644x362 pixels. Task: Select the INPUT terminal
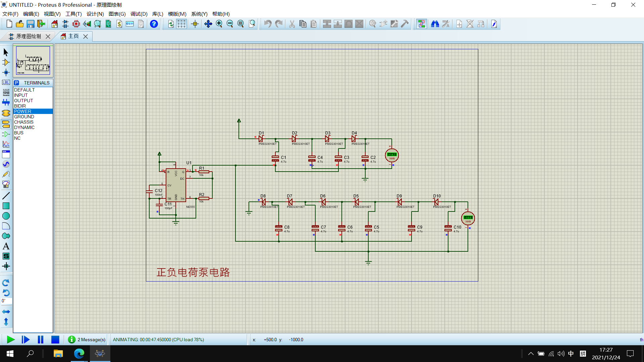click(x=33, y=95)
